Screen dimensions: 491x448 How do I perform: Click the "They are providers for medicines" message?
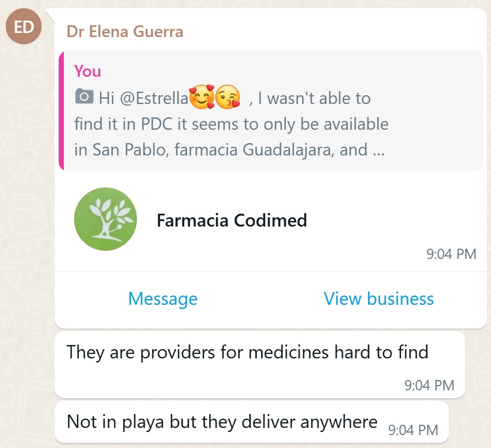(x=247, y=352)
